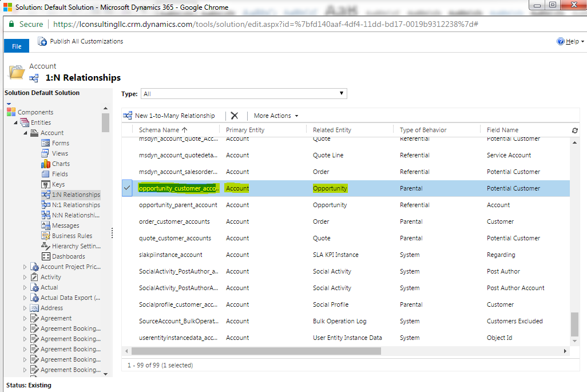Refresh the relationships grid
Image resolution: width=587 pixels, height=392 pixels.
(574, 130)
